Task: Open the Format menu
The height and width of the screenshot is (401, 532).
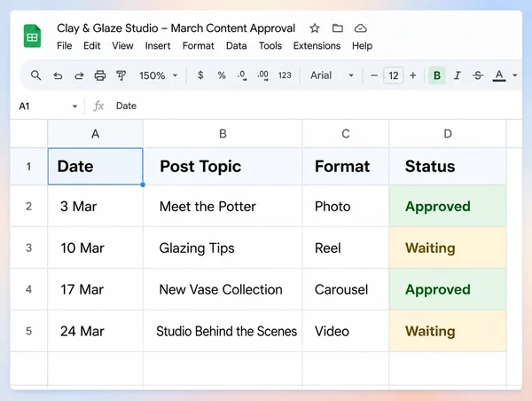Action: (198, 46)
